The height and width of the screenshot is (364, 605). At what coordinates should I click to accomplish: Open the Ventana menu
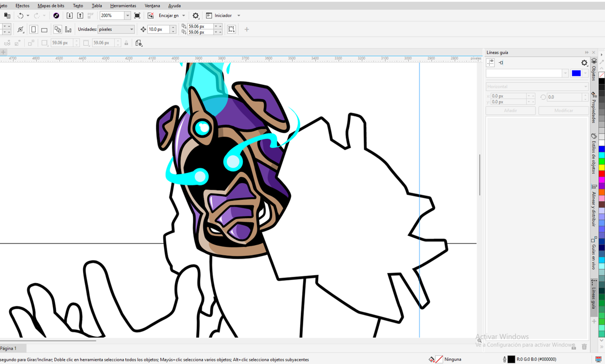point(152,6)
